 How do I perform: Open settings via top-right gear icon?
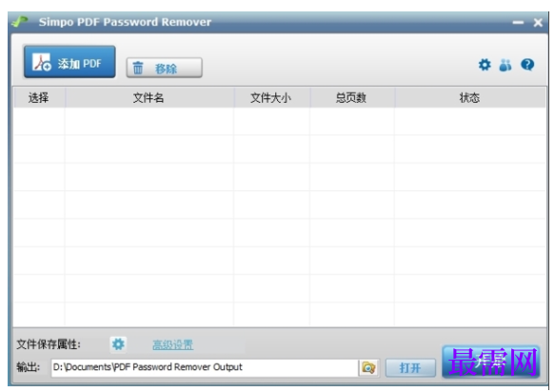click(x=485, y=65)
